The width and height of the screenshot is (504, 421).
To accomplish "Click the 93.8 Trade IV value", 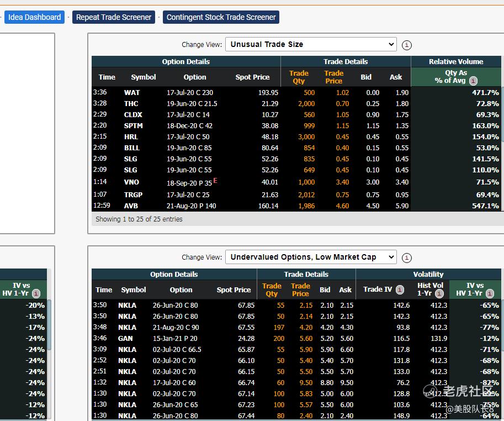I will (403, 328).
